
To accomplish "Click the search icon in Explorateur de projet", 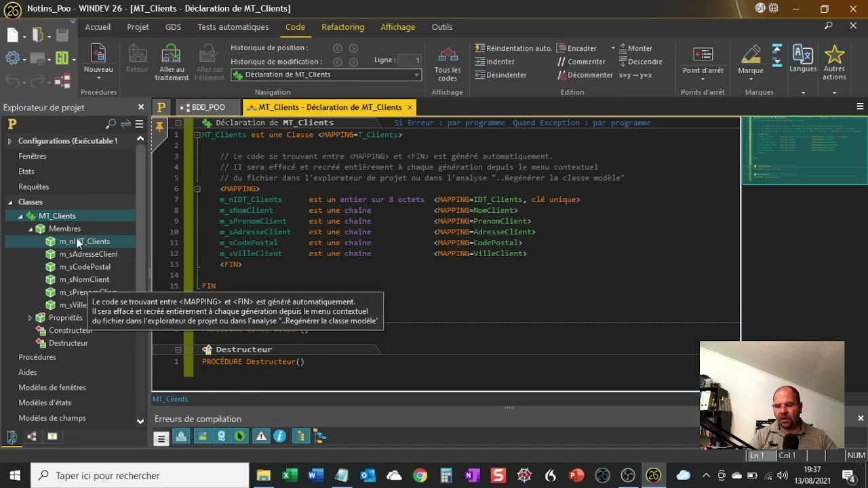I will (111, 124).
